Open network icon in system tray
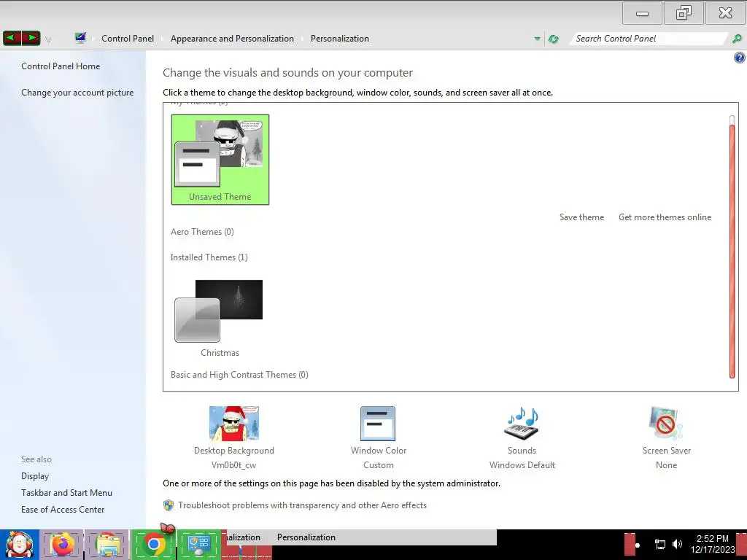The width and height of the screenshot is (747, 560). [x=659, y=544]
